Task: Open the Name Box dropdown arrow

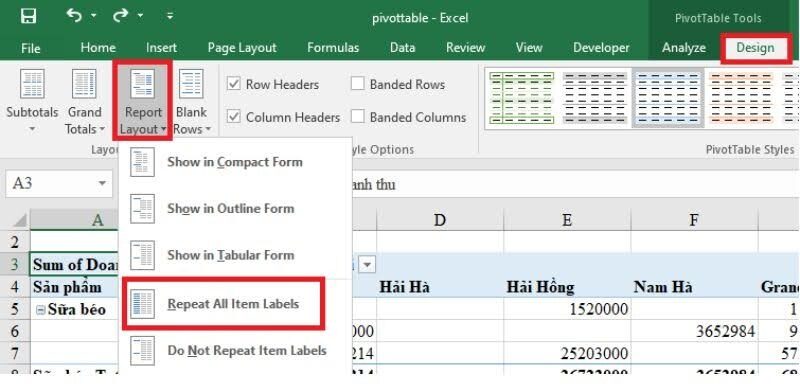Action: coord(103,184)
